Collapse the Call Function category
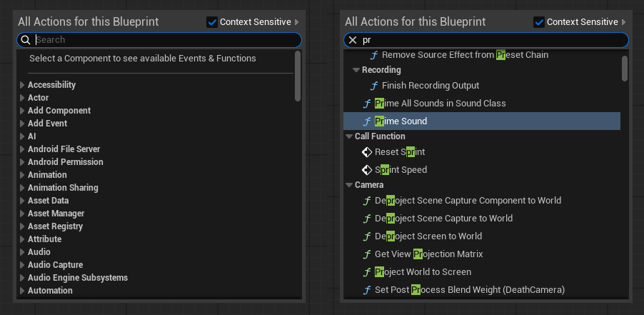Image resolution: width=644 pixels, height=315 pixels. tap(348, 136)
